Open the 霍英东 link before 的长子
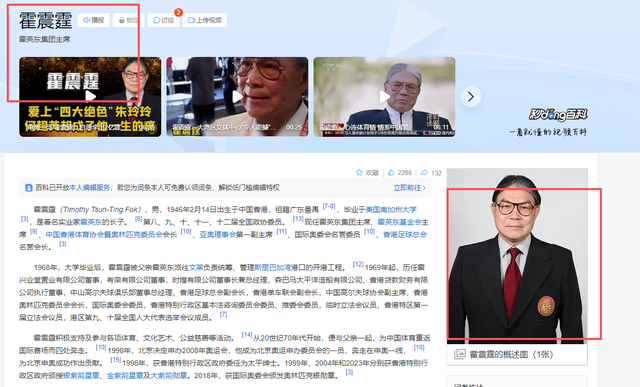 91,222
